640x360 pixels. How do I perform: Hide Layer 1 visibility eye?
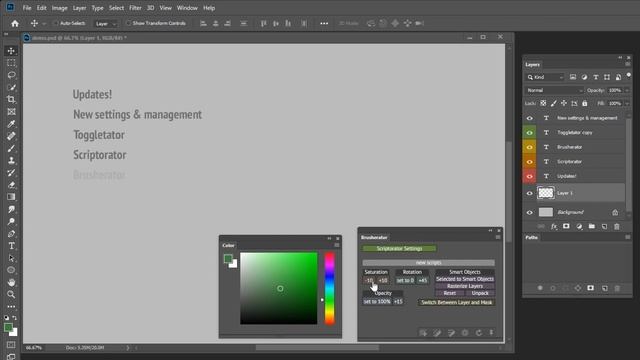tap(529, 193)
